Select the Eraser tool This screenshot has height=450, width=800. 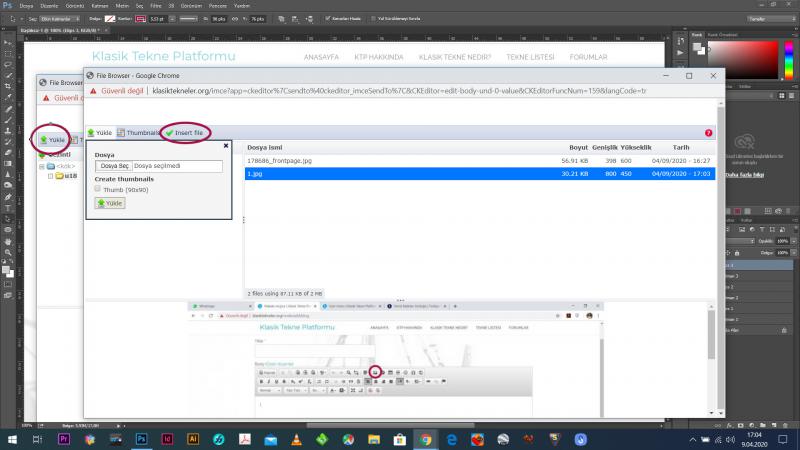(x=8, y=153)
